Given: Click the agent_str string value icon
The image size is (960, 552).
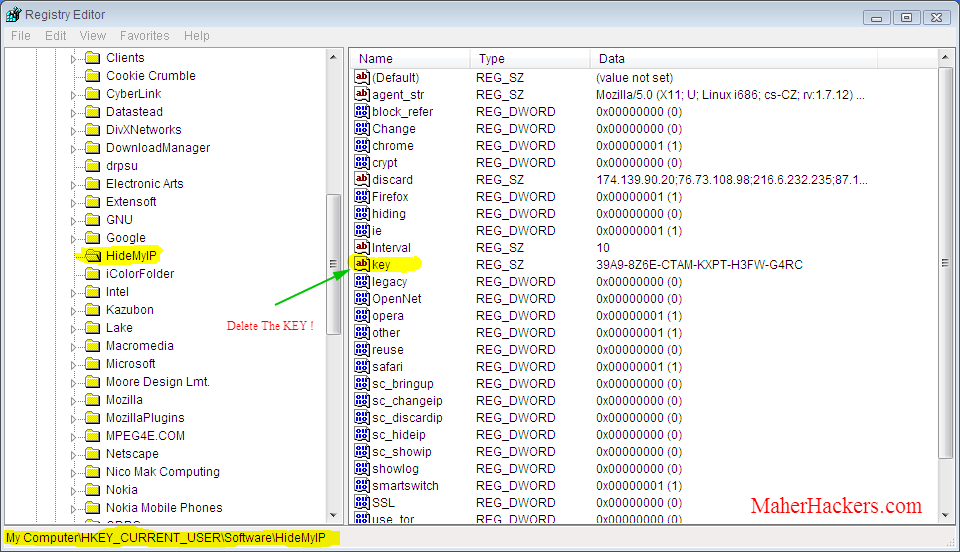Looking at the screenshot, I should tap(362, 94).
